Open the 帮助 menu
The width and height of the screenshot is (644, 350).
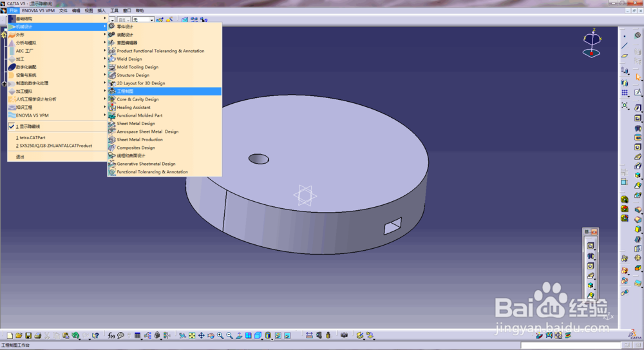point(140,11)
